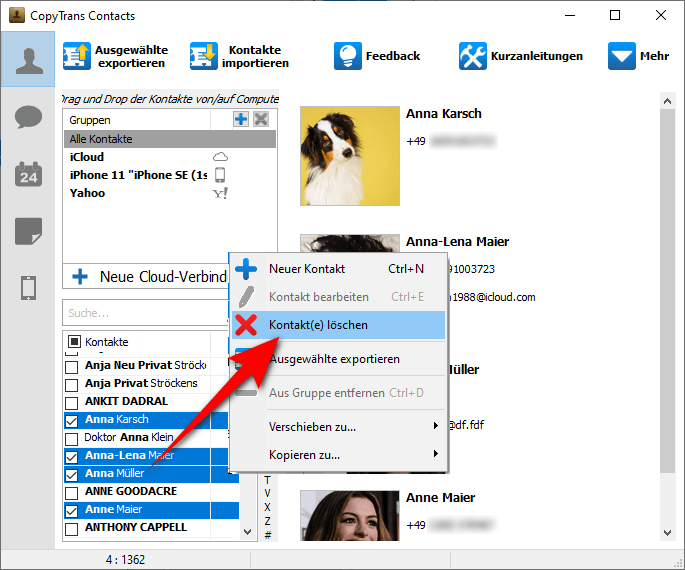
Task: Click the 4 : 1362 status bar count
Action: tap(125, 560)
